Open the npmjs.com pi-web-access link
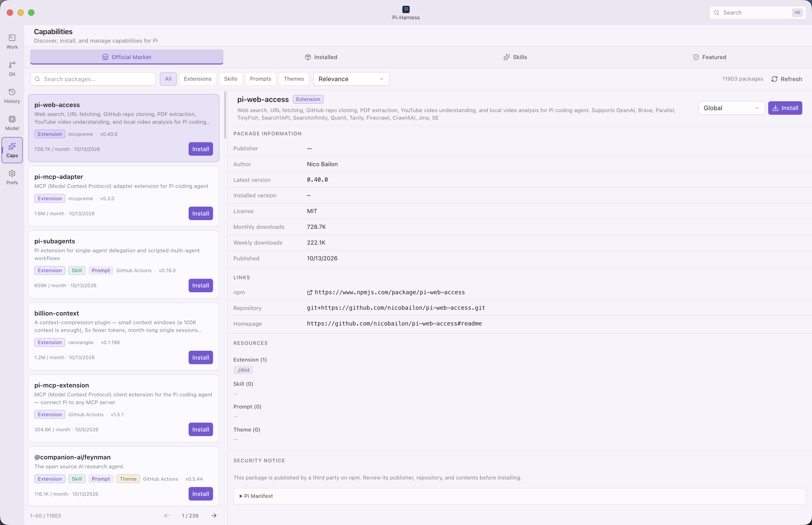This screenshot has width=812, height=525. [390, 292]
